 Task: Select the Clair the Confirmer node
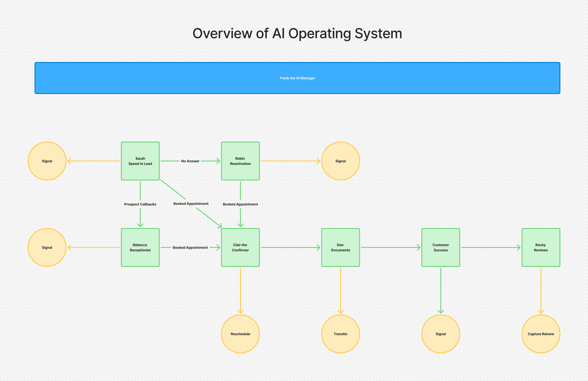[240, 247]
